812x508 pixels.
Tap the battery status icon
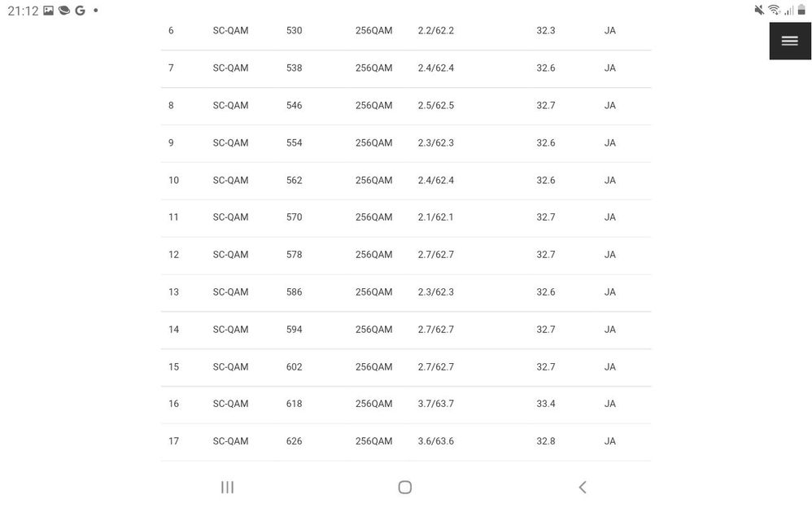pos(801,10)
